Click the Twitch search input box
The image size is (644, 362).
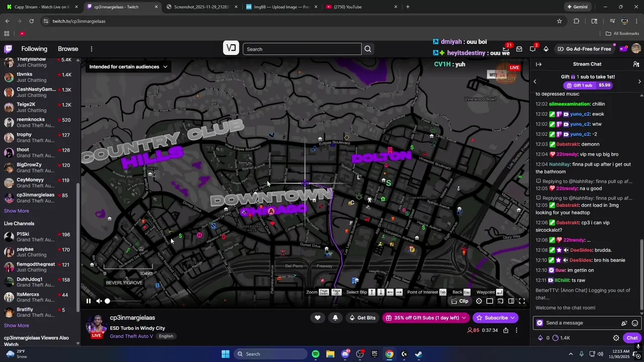pyautogui.click(x=302, y=49)
